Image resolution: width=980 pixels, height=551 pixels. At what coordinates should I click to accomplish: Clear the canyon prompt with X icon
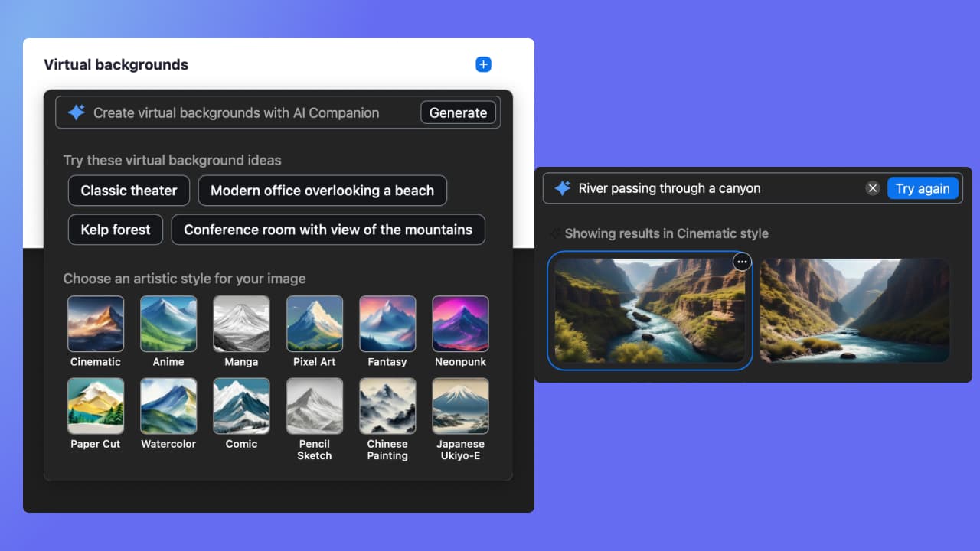coord(872,188)
